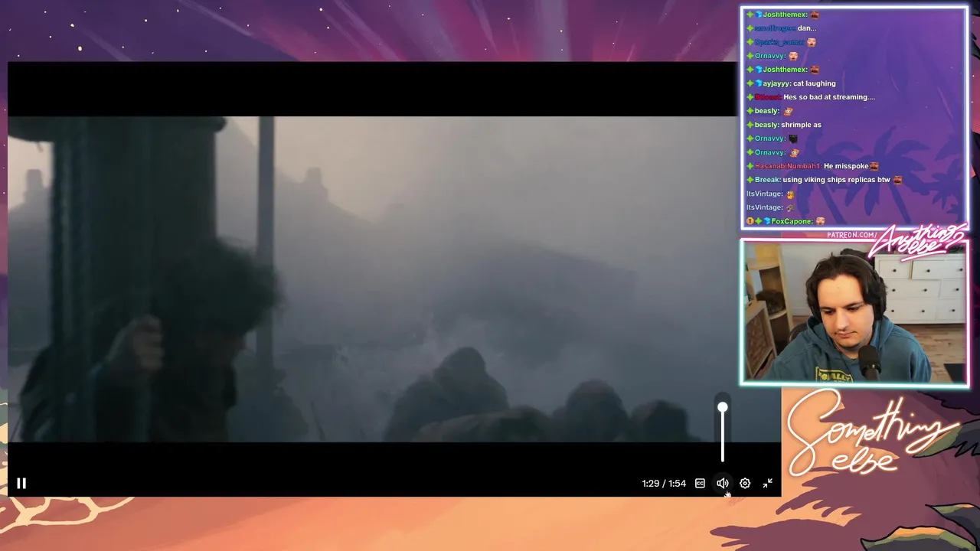980x551 pixels.
Task: Open the video settings gear menu
Action: click(745, 484)
